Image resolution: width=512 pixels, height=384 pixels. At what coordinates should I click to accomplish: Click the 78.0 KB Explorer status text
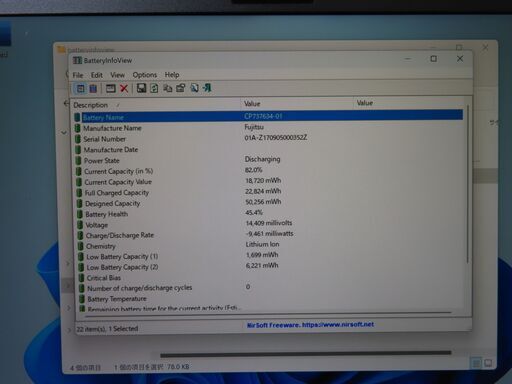[178, 367]
